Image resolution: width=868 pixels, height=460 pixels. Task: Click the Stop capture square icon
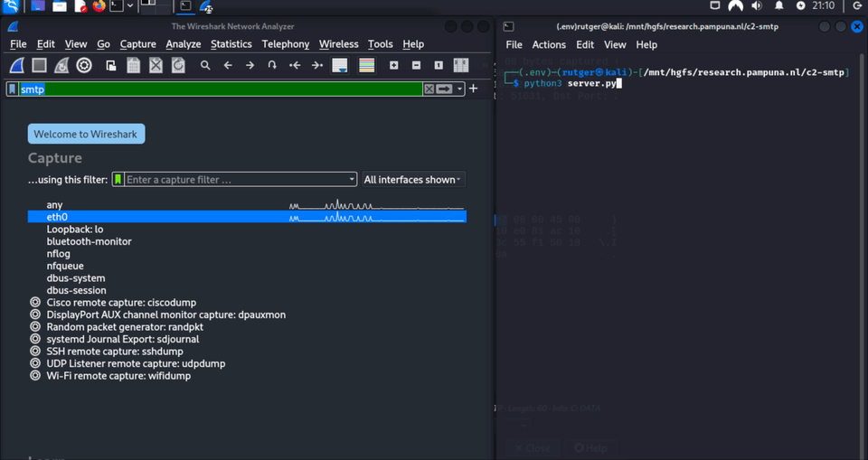click(39, 65)
